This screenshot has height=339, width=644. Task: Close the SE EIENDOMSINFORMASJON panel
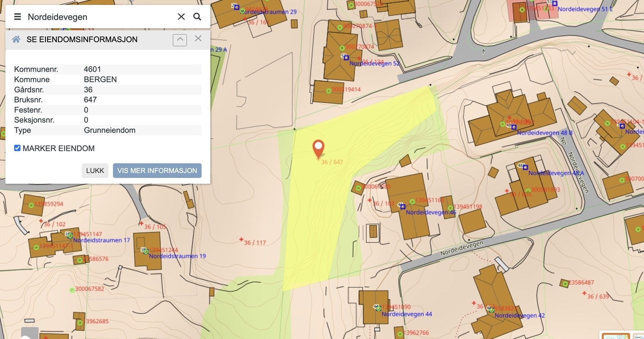coord(198,39)
